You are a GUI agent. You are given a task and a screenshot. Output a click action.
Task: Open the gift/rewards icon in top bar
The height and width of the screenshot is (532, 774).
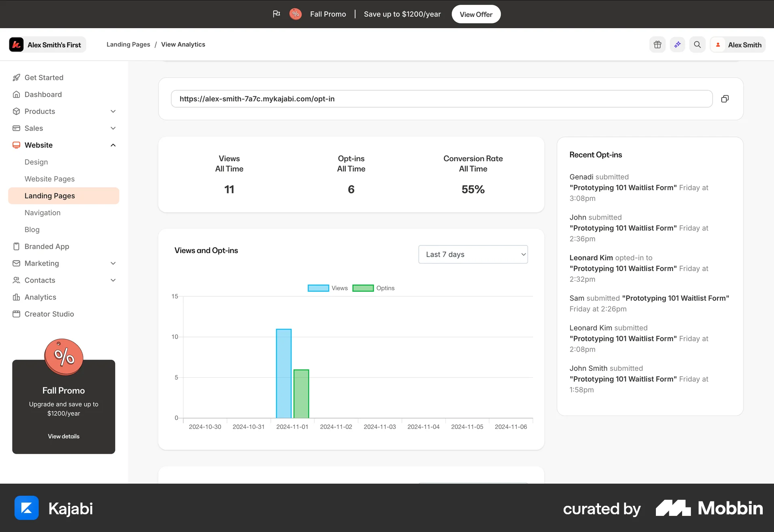pos(657,44)
